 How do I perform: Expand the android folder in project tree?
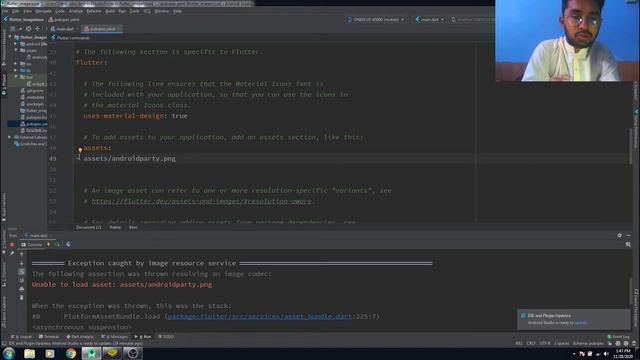click(x=16, y=44)
